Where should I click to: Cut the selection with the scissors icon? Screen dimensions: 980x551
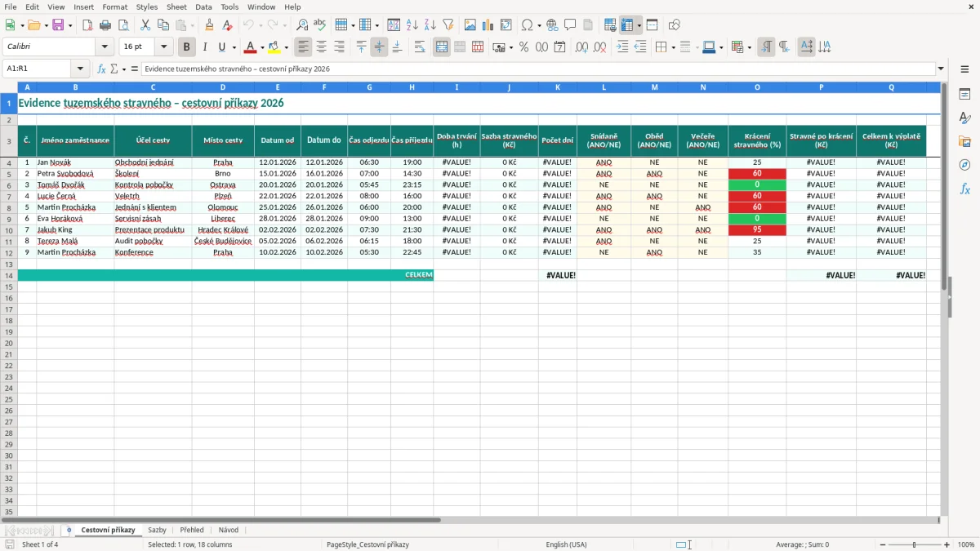(145, 25)
